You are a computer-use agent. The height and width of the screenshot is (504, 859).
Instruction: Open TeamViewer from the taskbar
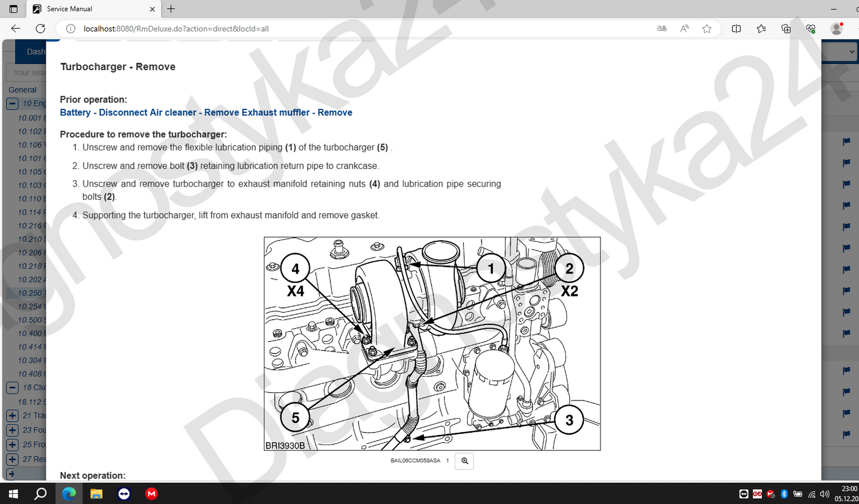(124, 493)
